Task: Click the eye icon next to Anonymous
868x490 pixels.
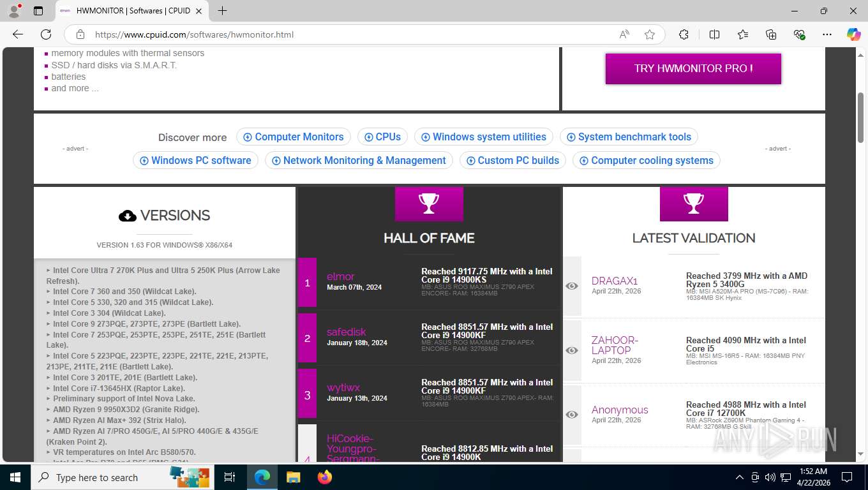Action: [x=572, y=415]
